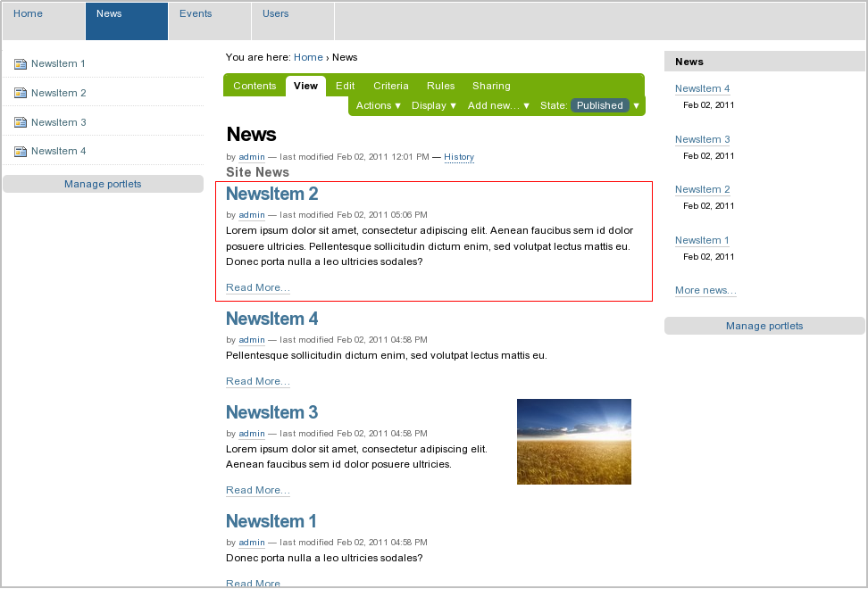This screenshot has height=589, width=868.
Task: Click the NewsItem 4 icon in left navigation
Action: (21, 152)
